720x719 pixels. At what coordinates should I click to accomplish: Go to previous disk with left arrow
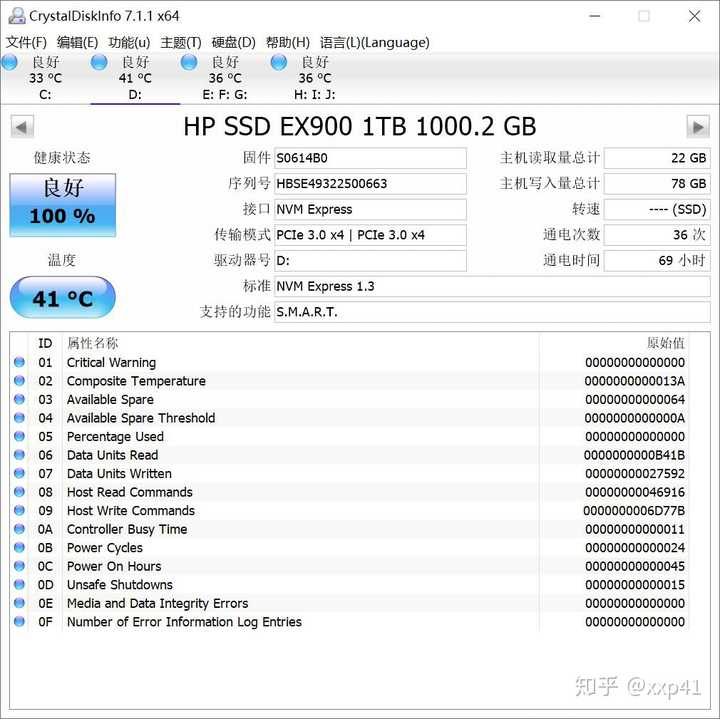click(x=22, y=127)
